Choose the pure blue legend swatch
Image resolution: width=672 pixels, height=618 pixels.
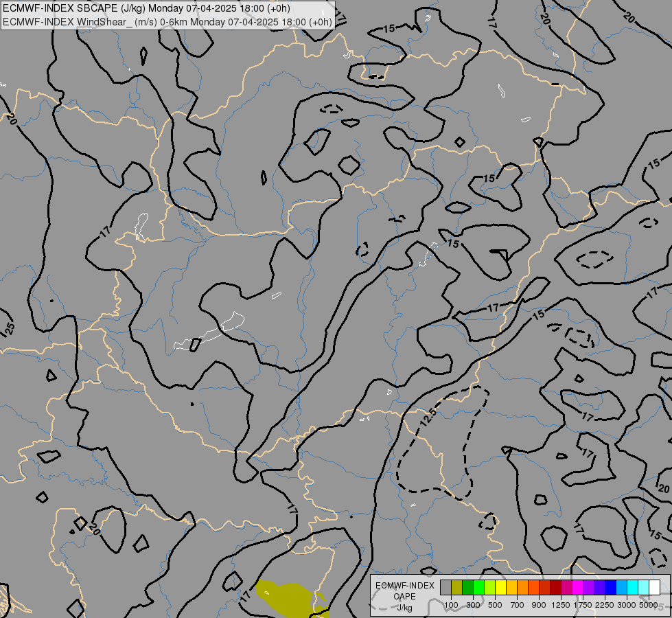click(610, 587)
